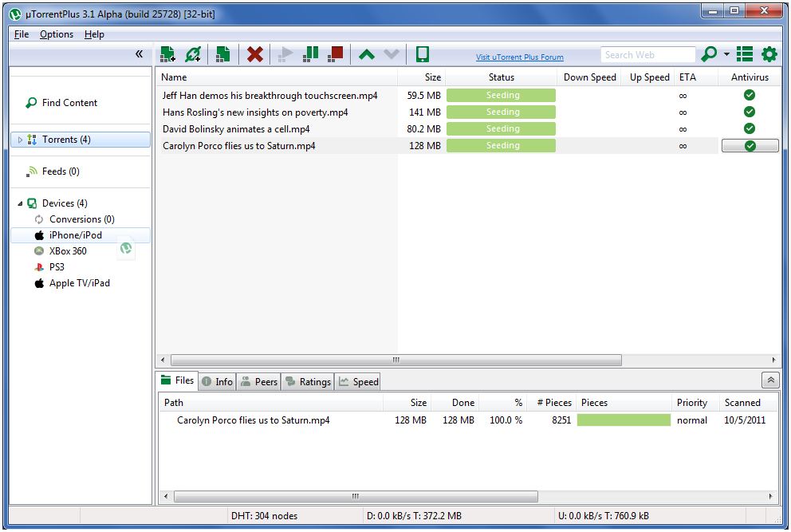Sort by the Up Speed column header
Screen dimensions: 791x532
pos(649,77)
